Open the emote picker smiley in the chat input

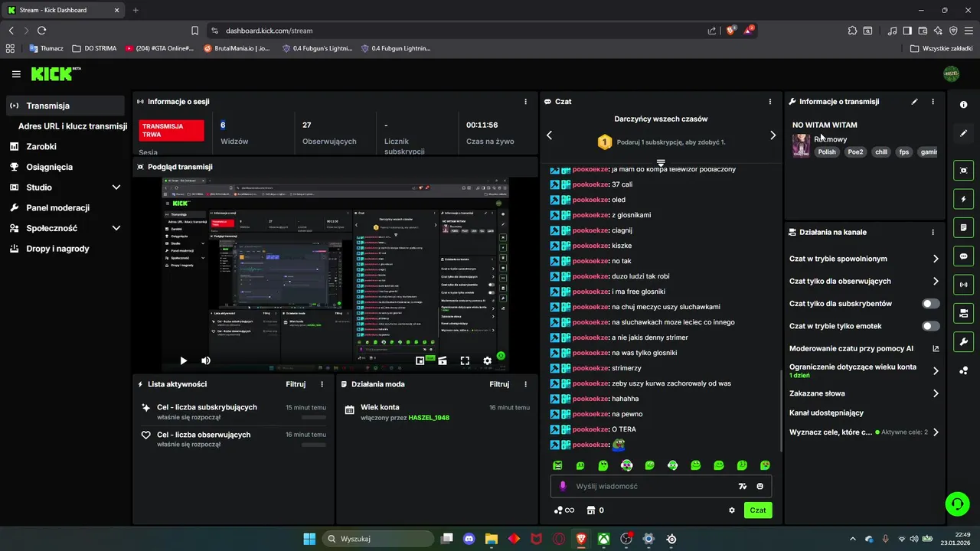(760, 486)
